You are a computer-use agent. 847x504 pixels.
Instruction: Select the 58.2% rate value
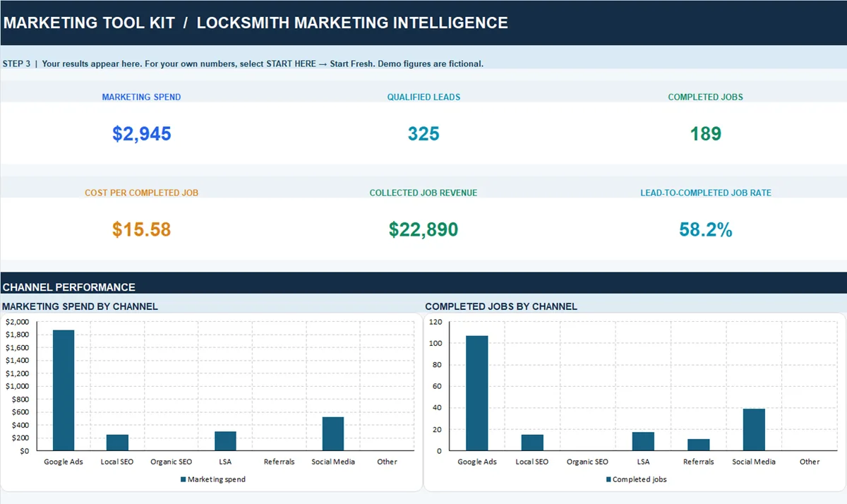pos(706,229)
